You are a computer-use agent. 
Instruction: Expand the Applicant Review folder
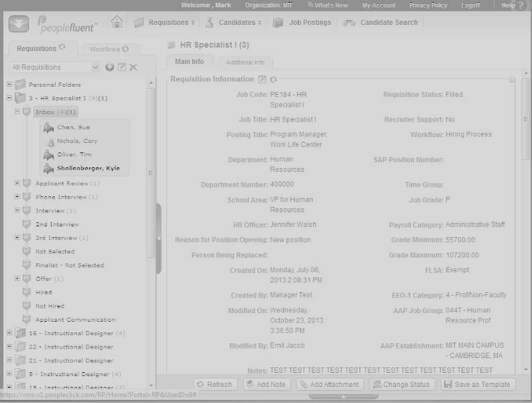[x=17, y=183]
